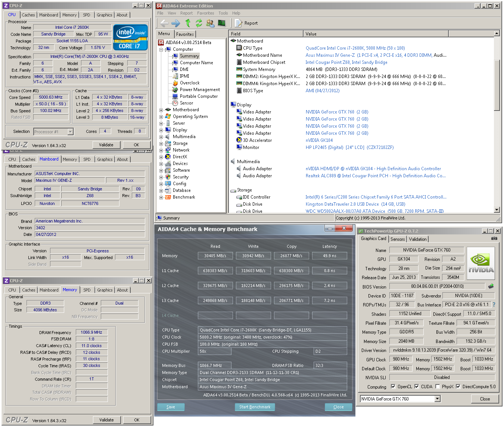The width and height of the screenshot is (504, 427).
Task: Click the Value column header
Action: [x=376, y=34]
